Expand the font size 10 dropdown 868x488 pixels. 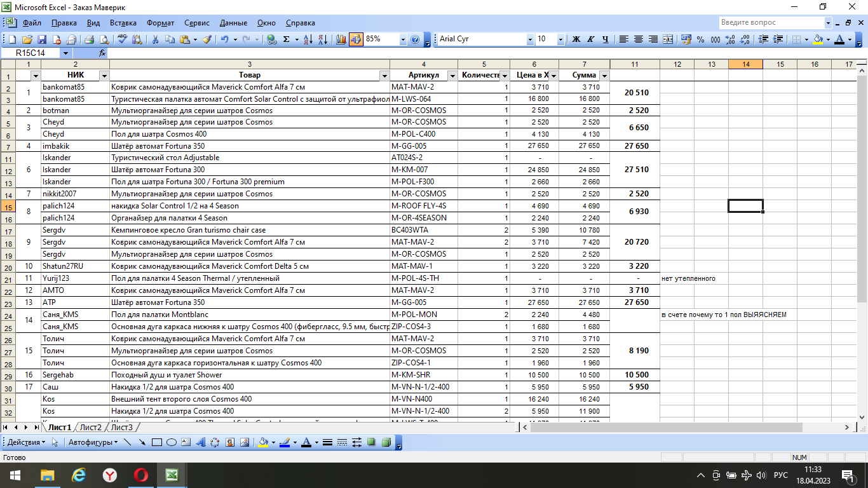point(560,39)
